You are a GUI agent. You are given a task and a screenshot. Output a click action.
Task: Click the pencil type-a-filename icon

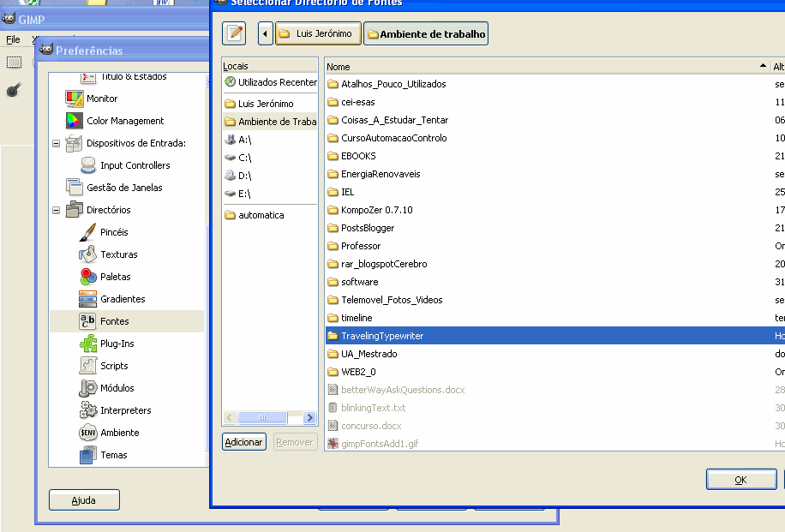pos(234,33)
